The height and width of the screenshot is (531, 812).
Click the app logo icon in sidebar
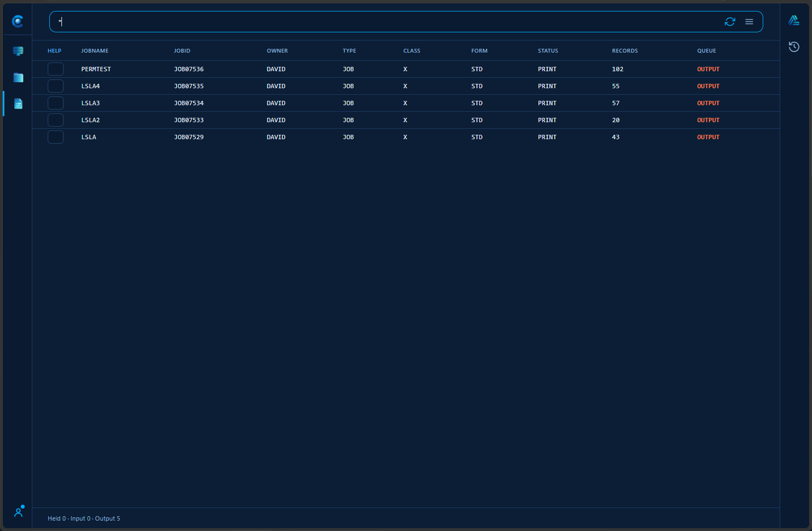pyautogui.click(x=18, y=21)
